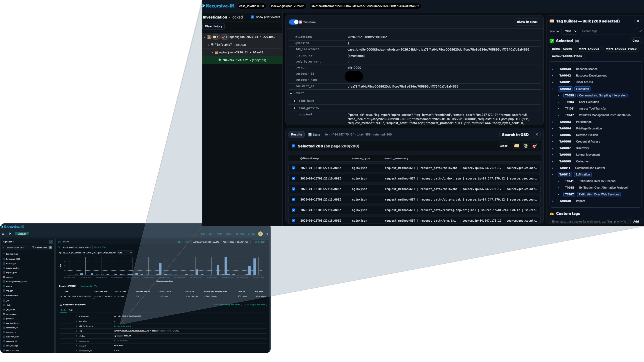This screenshot has height=362, width=644.
Task: Open the Source mitre dropdown
Action: click(x=569, y=31)
